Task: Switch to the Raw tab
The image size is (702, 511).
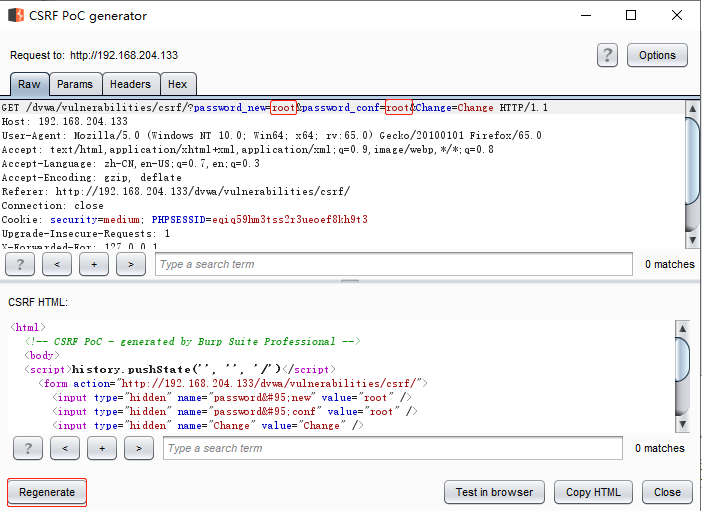Action: tap(29, 84)
